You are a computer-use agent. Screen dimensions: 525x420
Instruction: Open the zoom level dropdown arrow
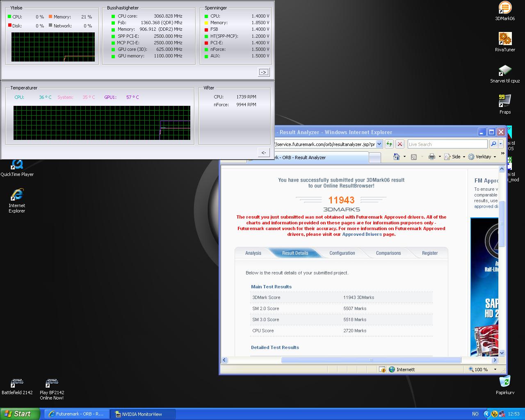coord(495,370)
